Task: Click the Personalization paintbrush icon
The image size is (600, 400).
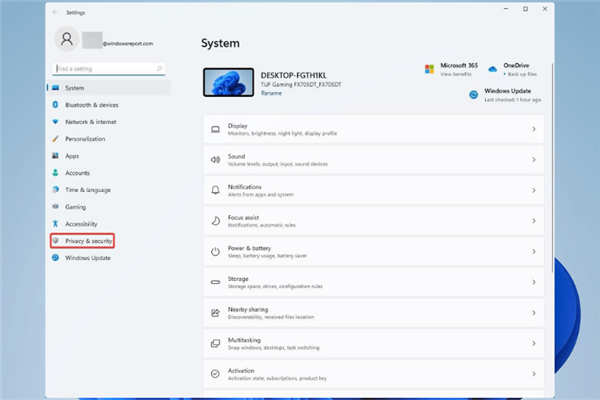Action: pyautogui.click(x=55, y=139)
